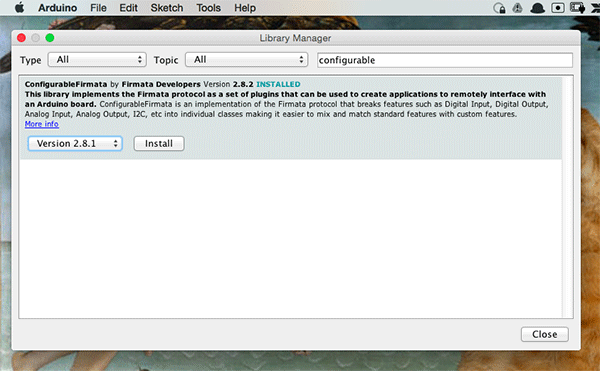Open the Edit menu
This screenshot has height=371, width=600.
click(x=128, y=8)
